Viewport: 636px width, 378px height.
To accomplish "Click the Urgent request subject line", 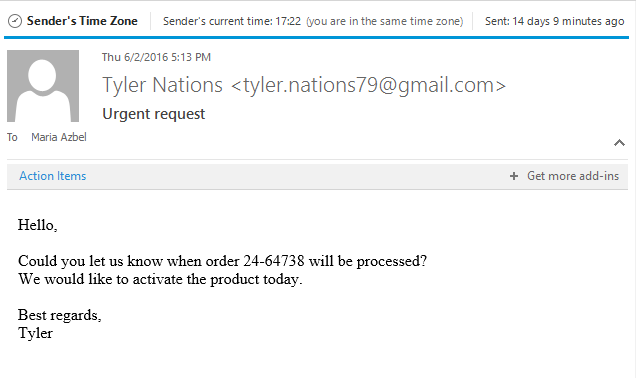I will pyautogui.click(x=154, y=114).
